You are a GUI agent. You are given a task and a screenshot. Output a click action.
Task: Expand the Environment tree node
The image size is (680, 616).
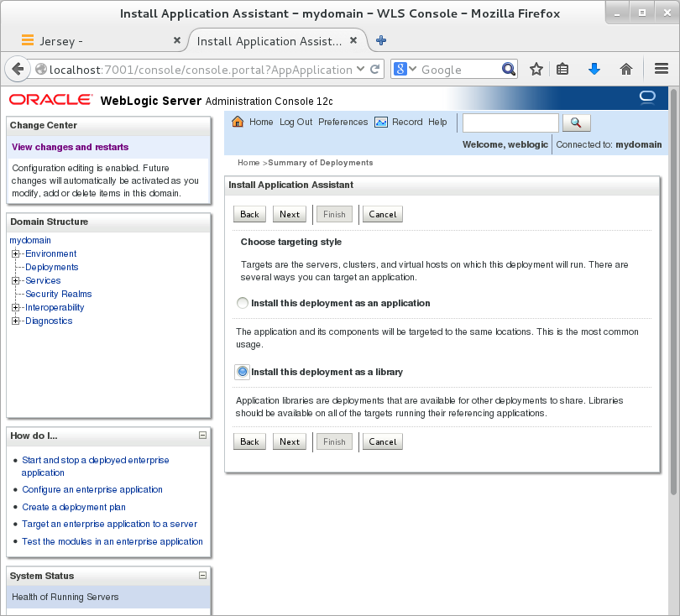[16, 253]
